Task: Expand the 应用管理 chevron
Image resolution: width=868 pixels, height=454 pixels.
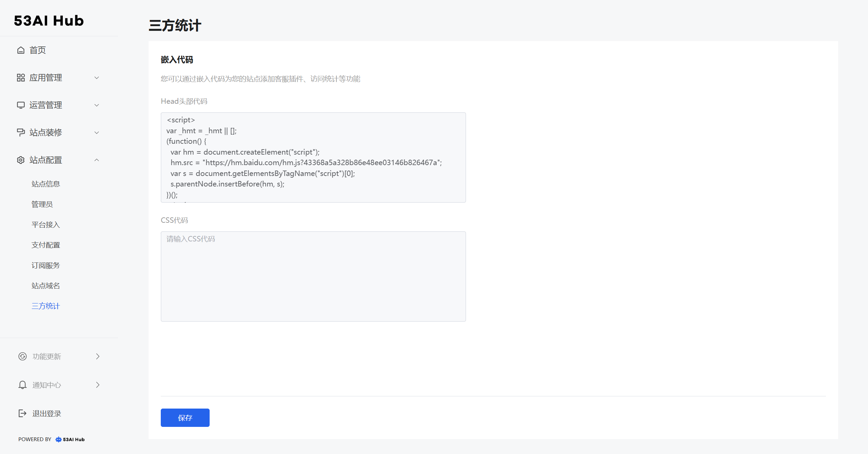Action: pos(97,78)
